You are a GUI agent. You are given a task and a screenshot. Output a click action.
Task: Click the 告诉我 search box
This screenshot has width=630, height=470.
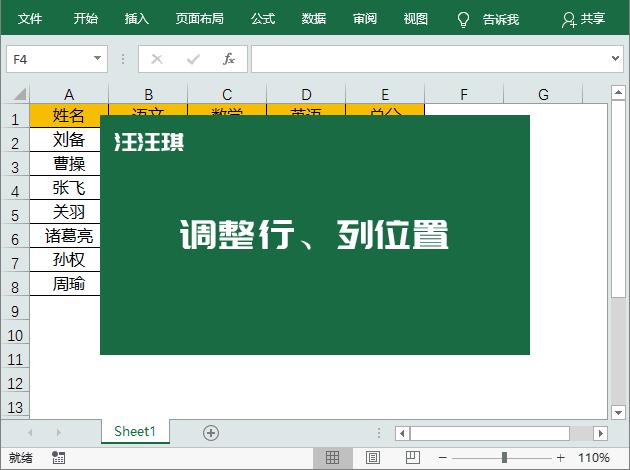[x=501, y=19]
